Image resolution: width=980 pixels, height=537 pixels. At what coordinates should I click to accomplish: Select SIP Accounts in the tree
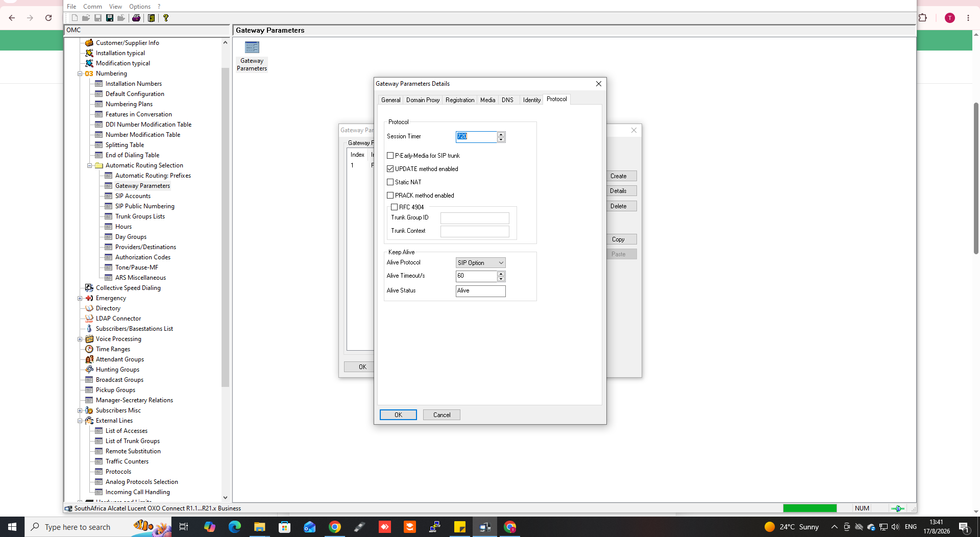tap(133, 196)
